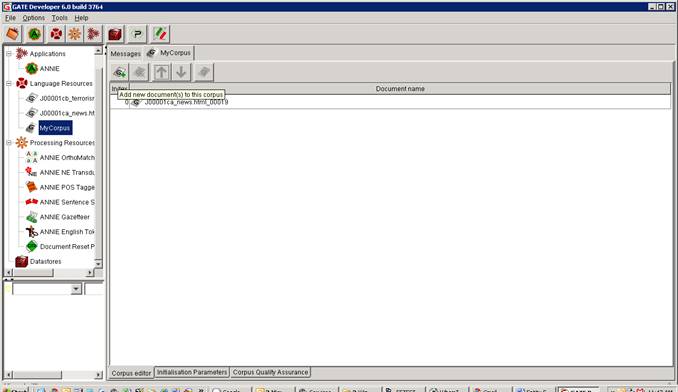Collapse the Processing Resources tree node
678x392 pixels.
click(9, 143)
